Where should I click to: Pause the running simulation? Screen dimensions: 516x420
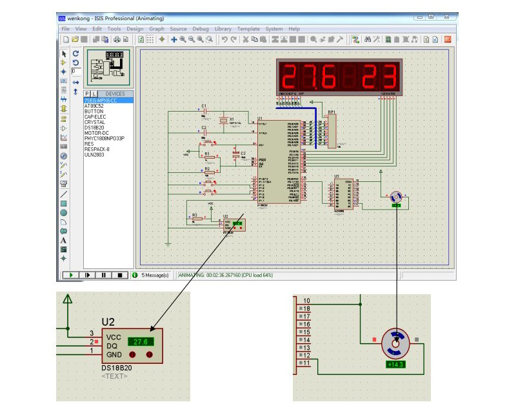coord(103,275)
